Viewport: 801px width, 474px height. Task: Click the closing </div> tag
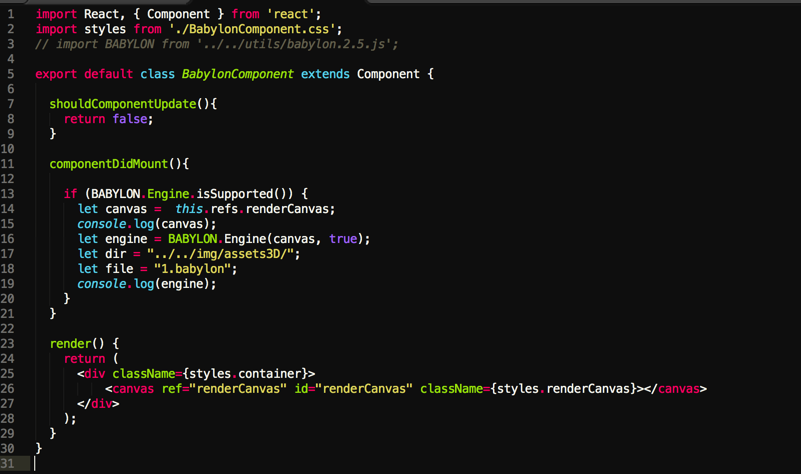pos(98,404)
